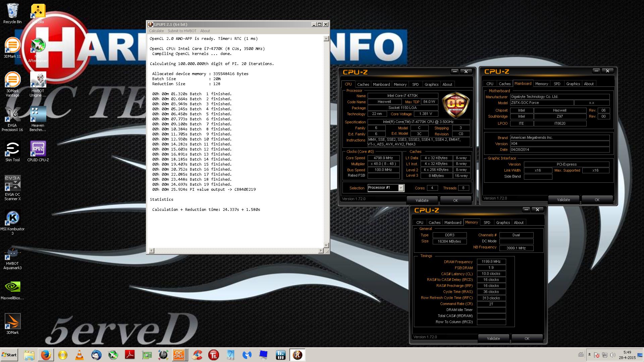Open the Start menu
The width and height of the screenshot is (644, 362).
point(9,355)
